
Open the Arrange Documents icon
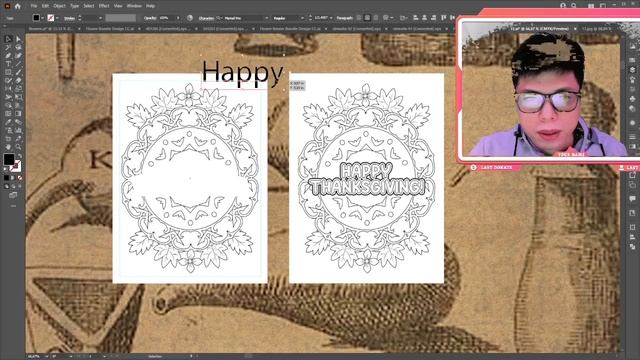pos(591,6)
